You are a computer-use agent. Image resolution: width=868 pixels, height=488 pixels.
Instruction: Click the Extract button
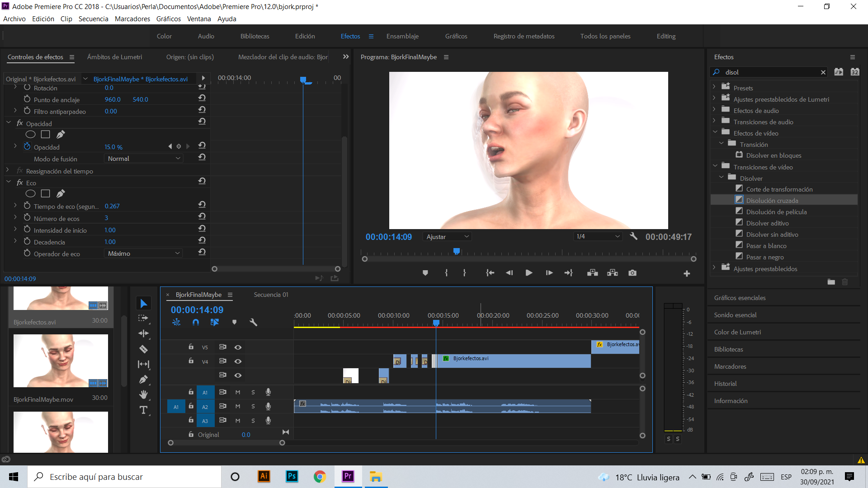point(612,273)
